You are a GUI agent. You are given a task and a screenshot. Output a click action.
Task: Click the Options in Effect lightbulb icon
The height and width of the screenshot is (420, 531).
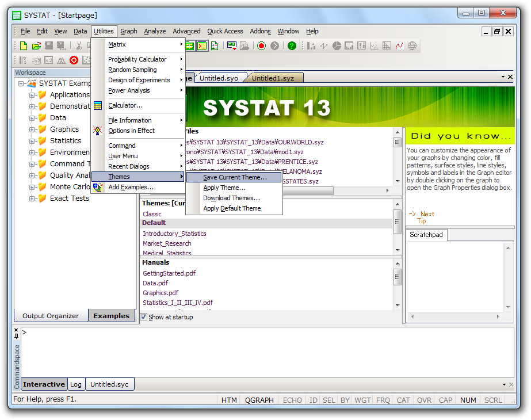tap(98, 131)
